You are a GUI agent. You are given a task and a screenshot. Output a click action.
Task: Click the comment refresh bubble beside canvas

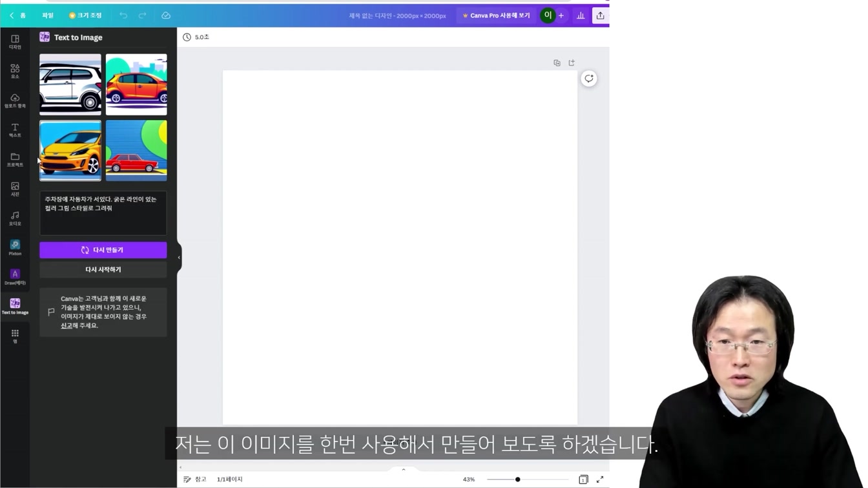[589, 79]
